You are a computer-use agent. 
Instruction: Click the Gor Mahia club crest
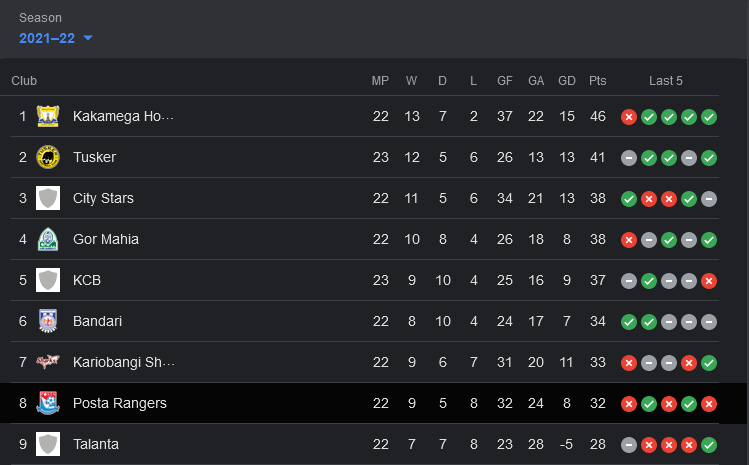pyautogui.click(x=48, y=239)
